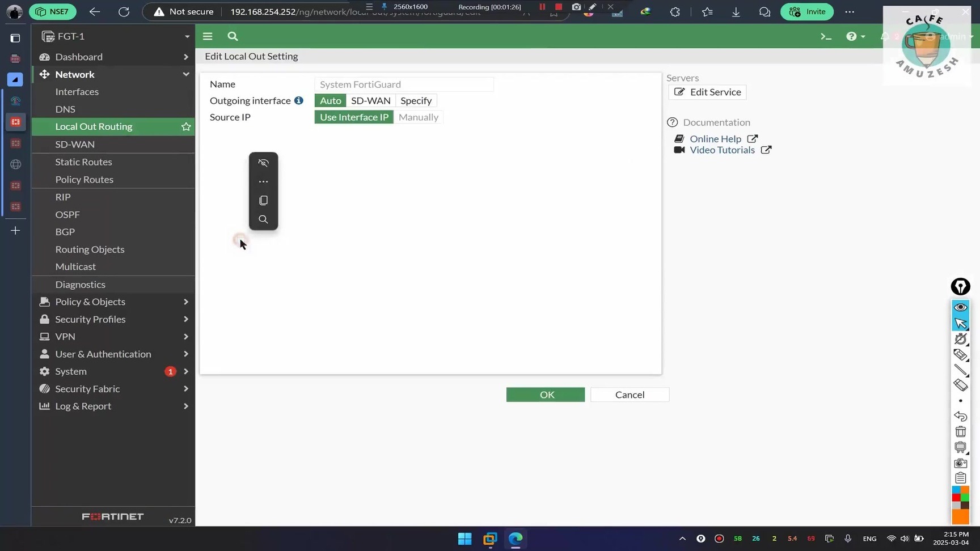
Task: Expand the User & Authentication menu
Action: [x=113, y=354]
